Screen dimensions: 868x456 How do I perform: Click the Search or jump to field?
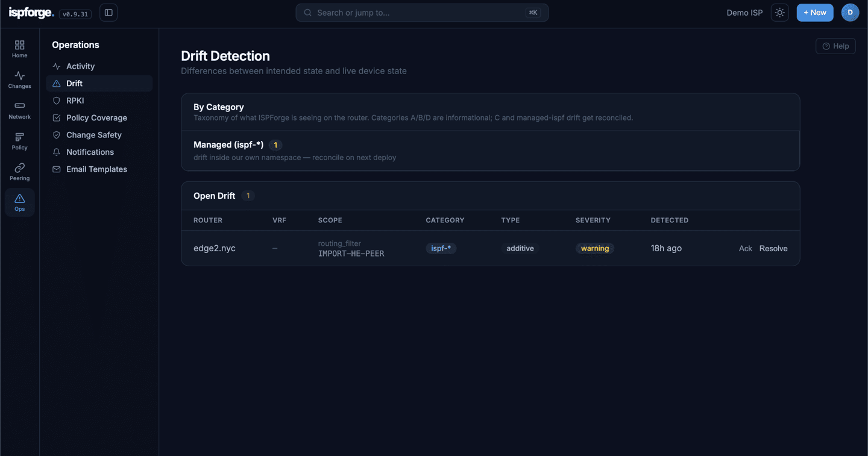(422, 13)
